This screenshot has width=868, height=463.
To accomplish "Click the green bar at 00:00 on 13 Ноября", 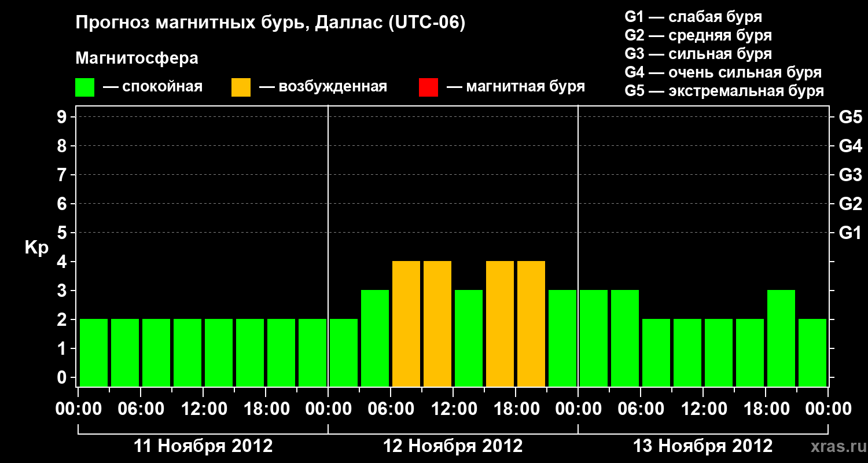I will pos(594,338).
